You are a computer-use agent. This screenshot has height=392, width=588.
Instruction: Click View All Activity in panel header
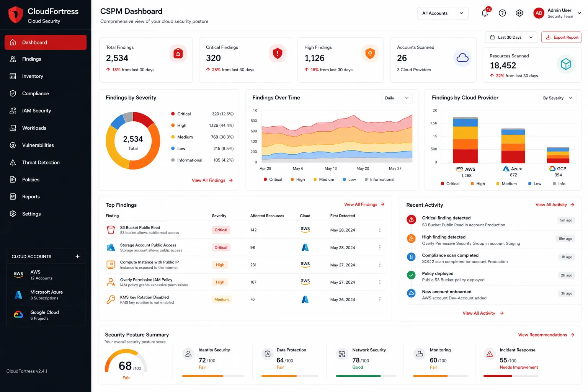[x=555, y=205]
